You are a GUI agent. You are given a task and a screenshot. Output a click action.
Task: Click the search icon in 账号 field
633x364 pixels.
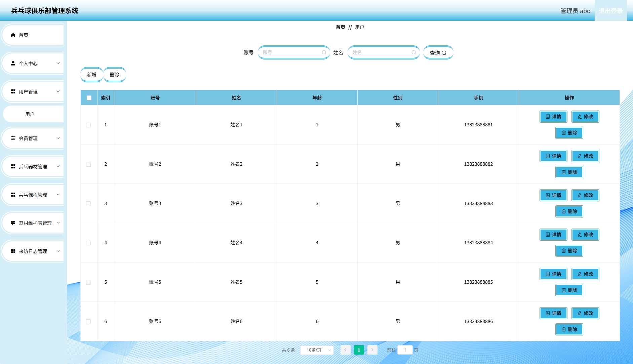pyautogui.click(x=324, y=52)
